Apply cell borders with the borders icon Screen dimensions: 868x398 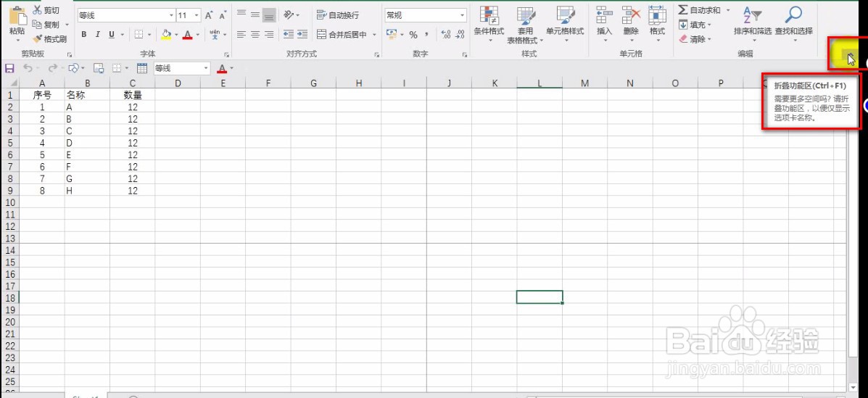tap(139, 34)
